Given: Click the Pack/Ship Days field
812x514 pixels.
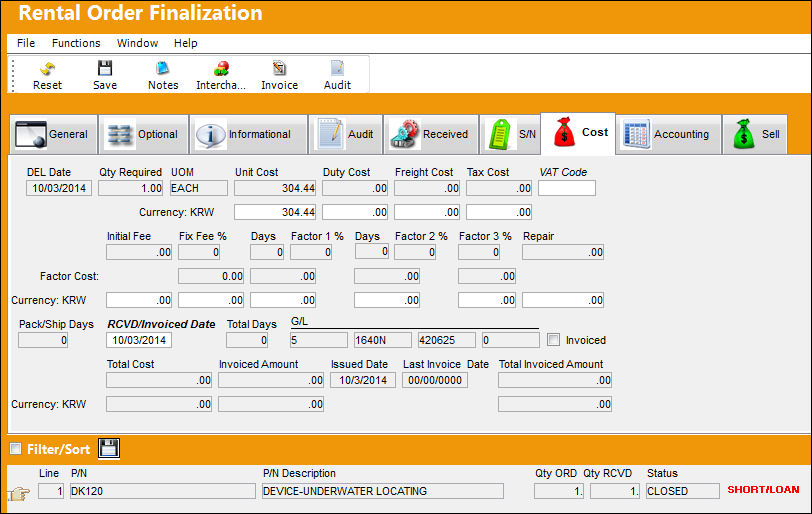Looking at the screenshot, I should pyautogui.click(x=43, y=340).
